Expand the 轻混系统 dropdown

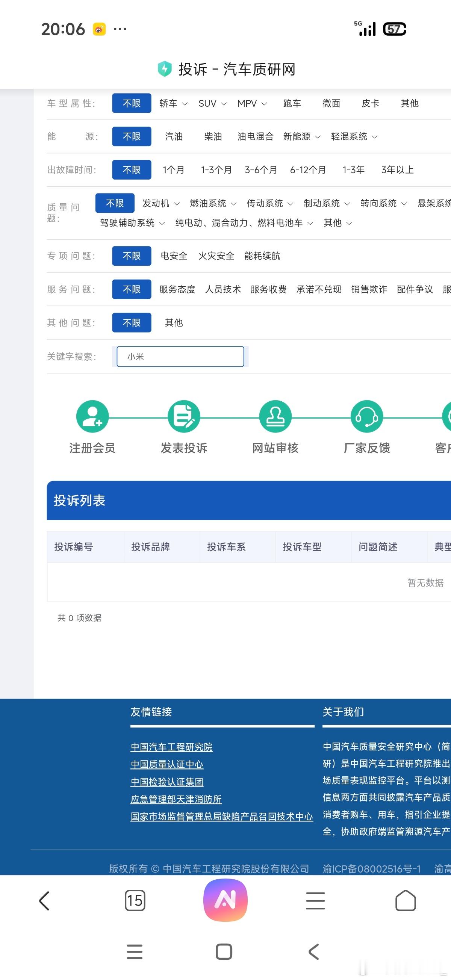354,136
